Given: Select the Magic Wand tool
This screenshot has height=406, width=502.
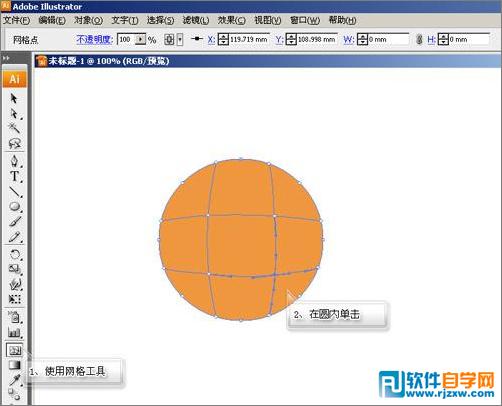Looking at the screenshot, I should pyautogui.click(x=14, y=128).
